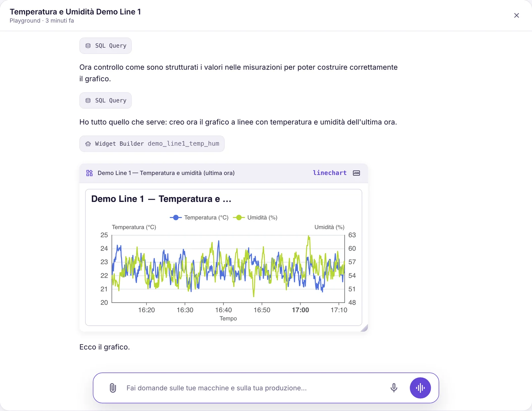Viewport: 532px width, 411px height.
Task: Click the 17:10 time axis label
Action: click(339, 310)
